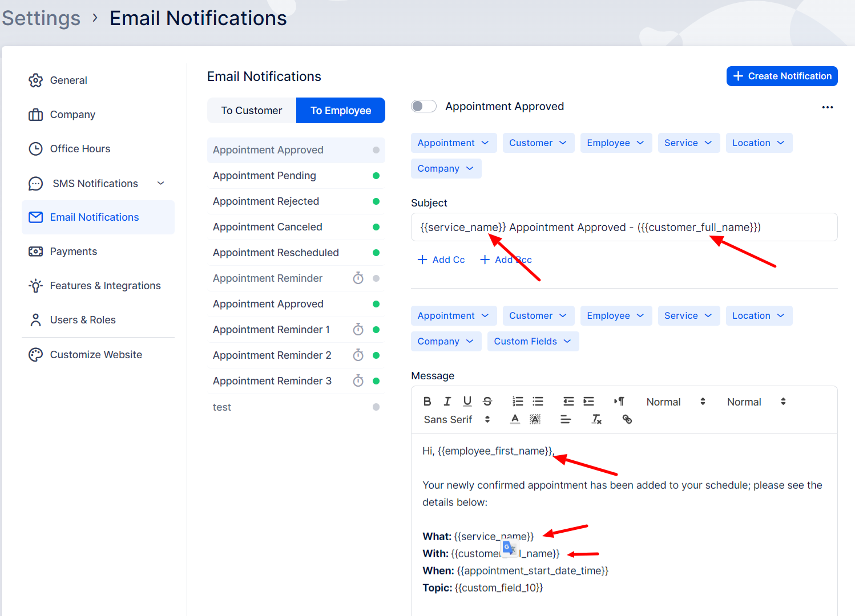Apply strikethrough formatting in message editor
Viewport: 855px width, 616px height.
coord(487,402)
